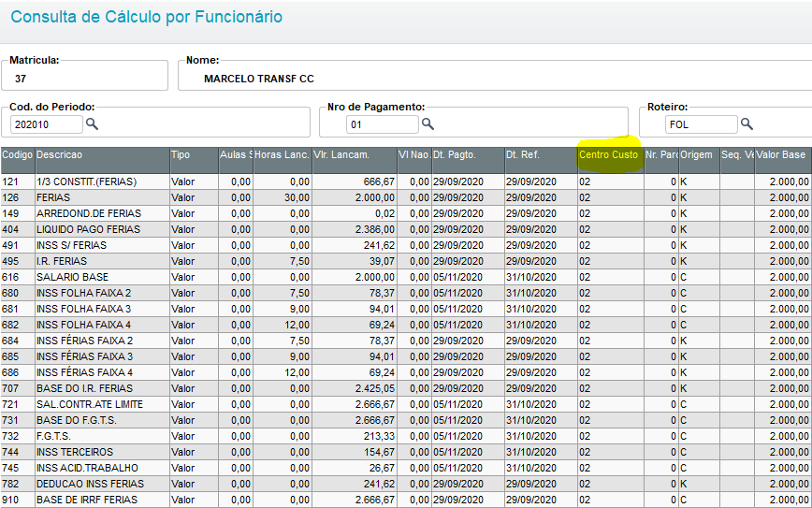The image size is (812, 508).
Task: Click the value 2.386,00 in Vlr. Lancam.
Action: click(x=375, y=229)
